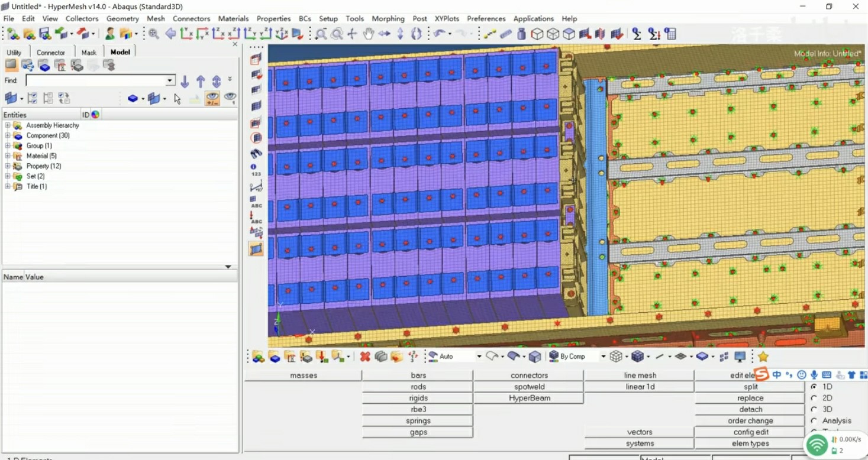
Task: Toggle the show/hide eye +/- icon
Action: 212,98
